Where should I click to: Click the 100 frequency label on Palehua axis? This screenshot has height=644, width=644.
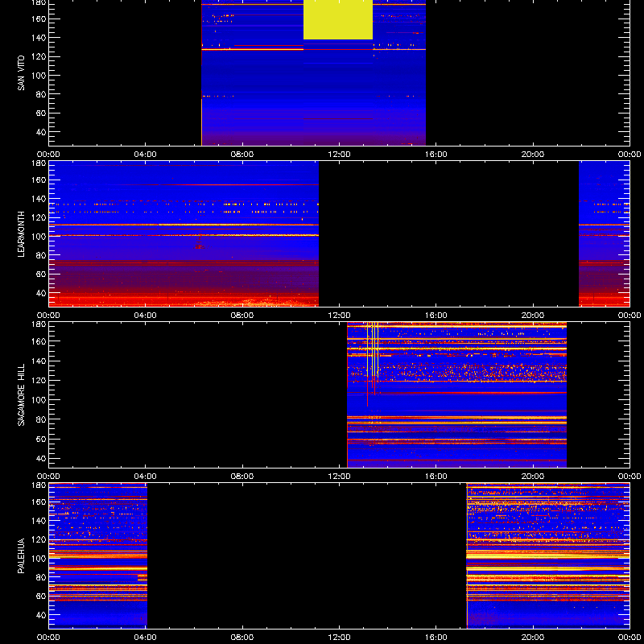[x=38, y=558]
